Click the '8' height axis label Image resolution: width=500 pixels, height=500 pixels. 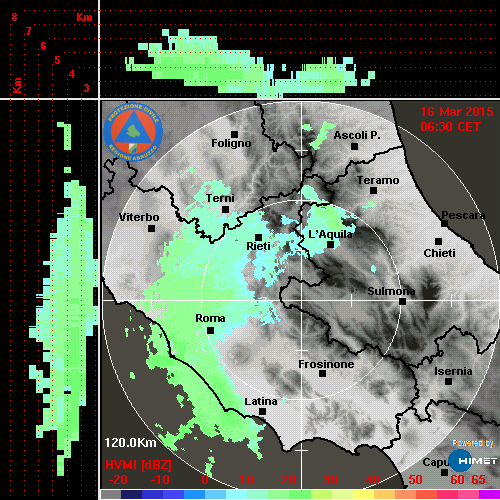coord(14,17)
